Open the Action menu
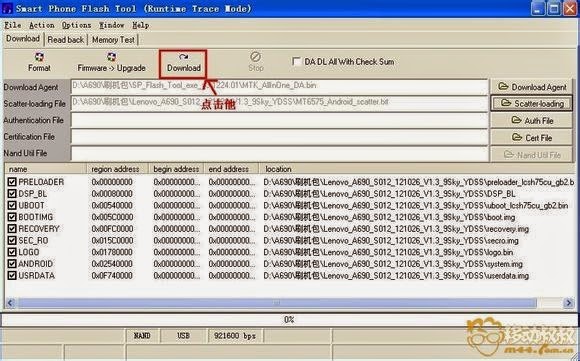Screen dimensions: 580x361 (x=41, y=25)
